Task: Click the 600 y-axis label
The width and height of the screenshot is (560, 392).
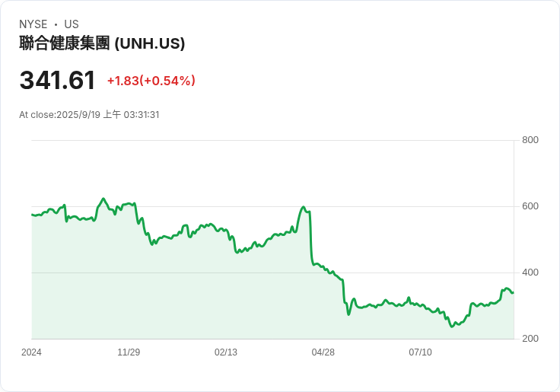Action: (530, 206)
